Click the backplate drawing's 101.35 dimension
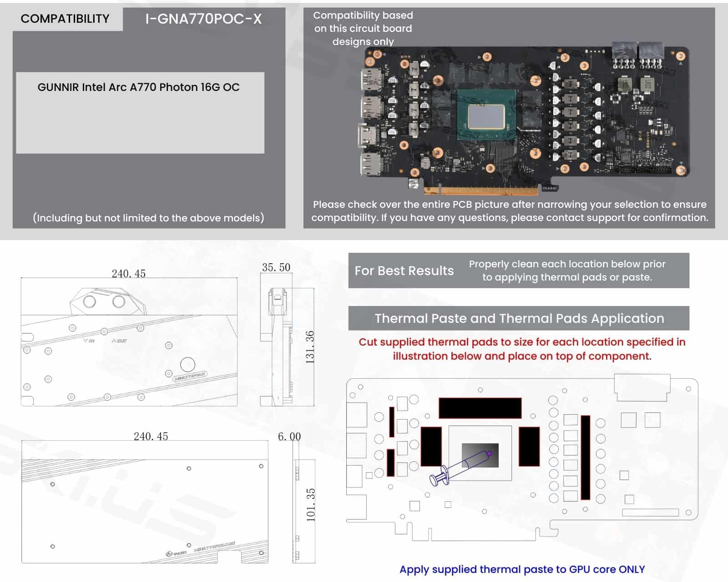 [x=310, y=505]
